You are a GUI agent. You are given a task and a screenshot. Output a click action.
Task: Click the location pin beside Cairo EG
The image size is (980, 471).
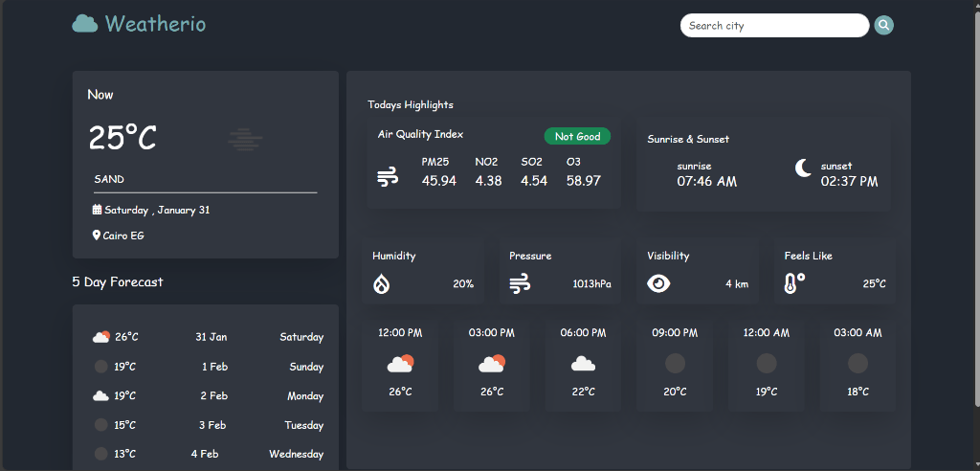96,235
